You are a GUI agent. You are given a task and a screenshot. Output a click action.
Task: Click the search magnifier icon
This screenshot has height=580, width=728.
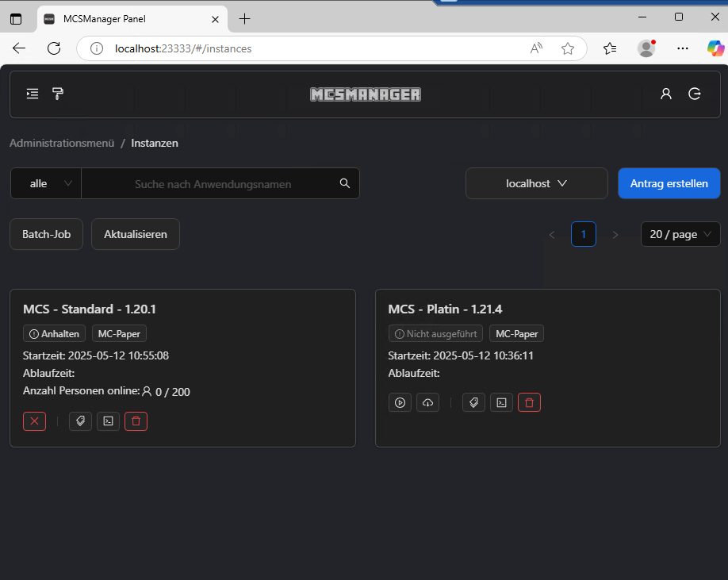[x=344, y=183]
